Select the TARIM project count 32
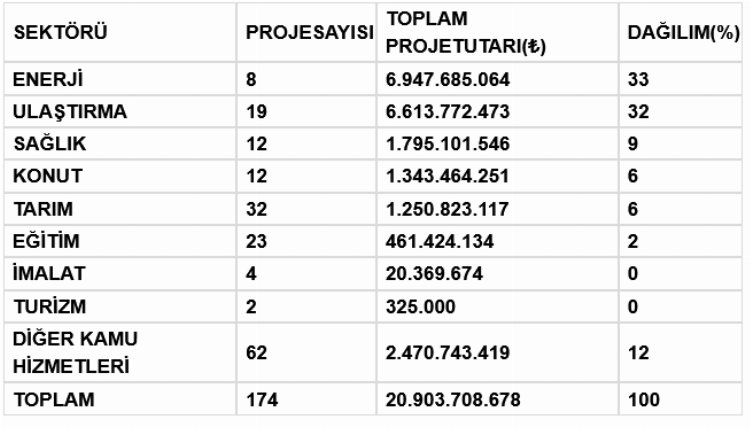The image size is (750, 429). click(255, 209)
